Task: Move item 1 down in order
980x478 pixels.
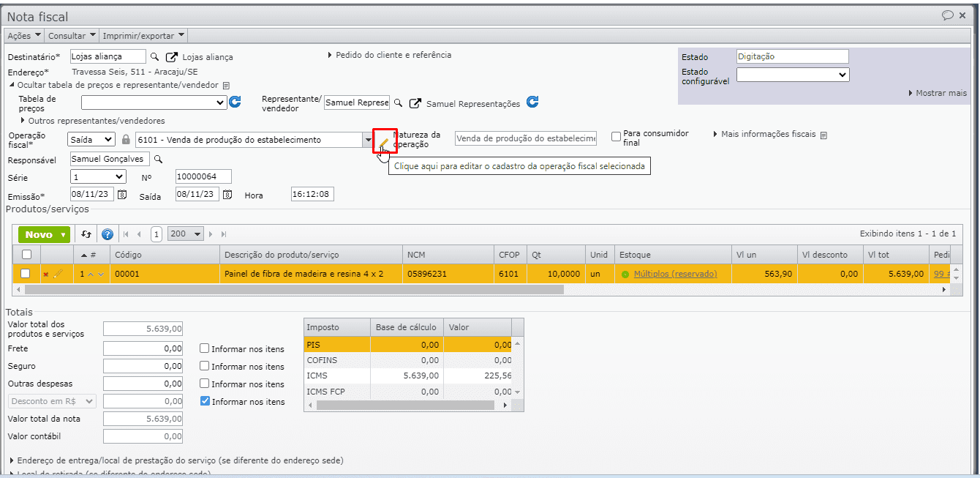Action: click(100, 274)
